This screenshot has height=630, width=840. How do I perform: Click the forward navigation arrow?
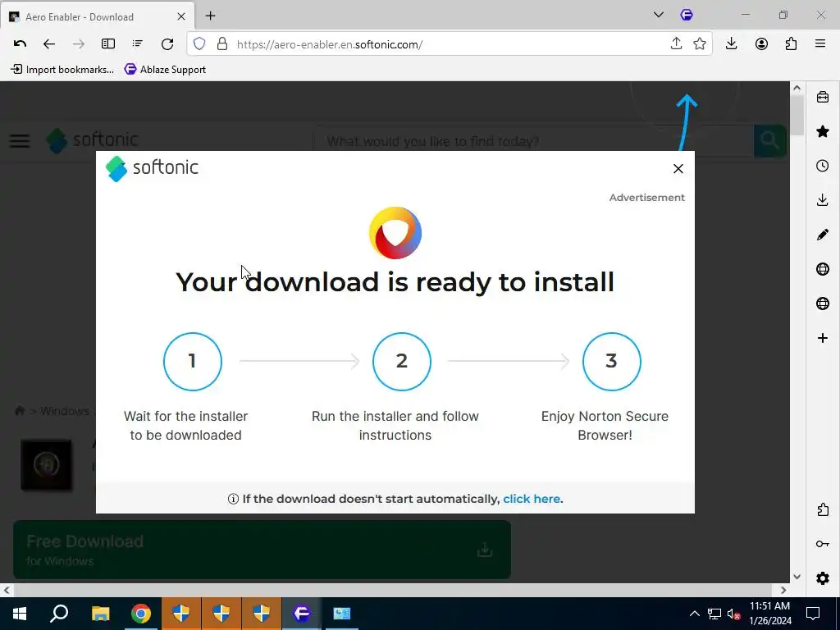point(78,44)
